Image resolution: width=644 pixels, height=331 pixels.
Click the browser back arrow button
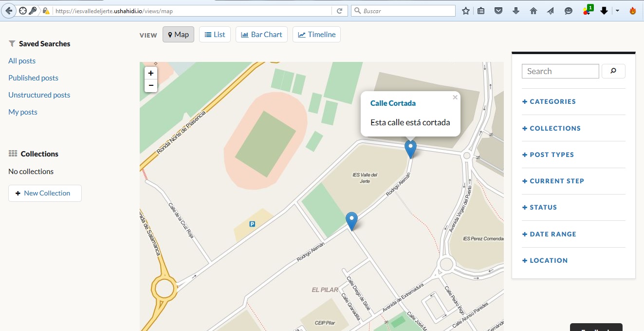9,11
